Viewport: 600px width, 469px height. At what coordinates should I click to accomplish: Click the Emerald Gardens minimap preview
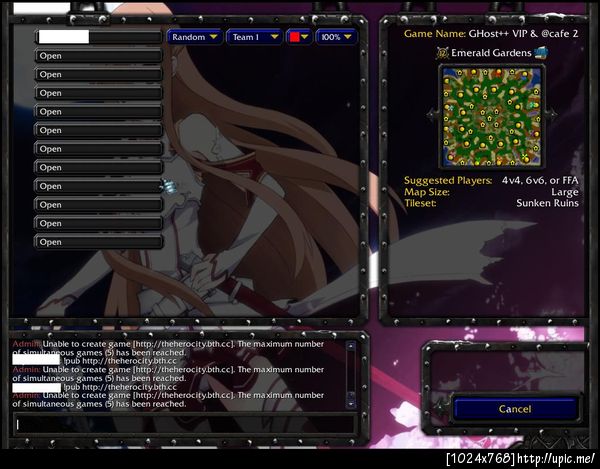492,117
